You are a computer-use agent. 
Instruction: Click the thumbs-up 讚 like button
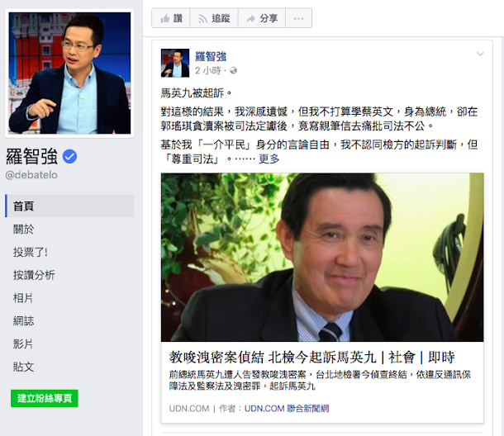coord(171,18)
